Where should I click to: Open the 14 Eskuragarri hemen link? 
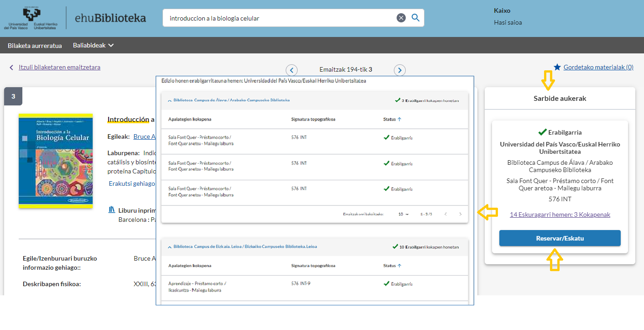pos(560,215)
